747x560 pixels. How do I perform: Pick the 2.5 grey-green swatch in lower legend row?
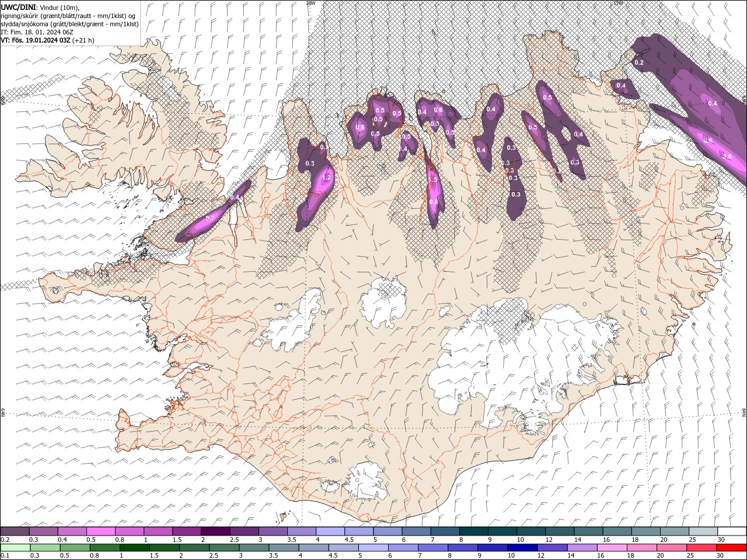click(224, 548)
